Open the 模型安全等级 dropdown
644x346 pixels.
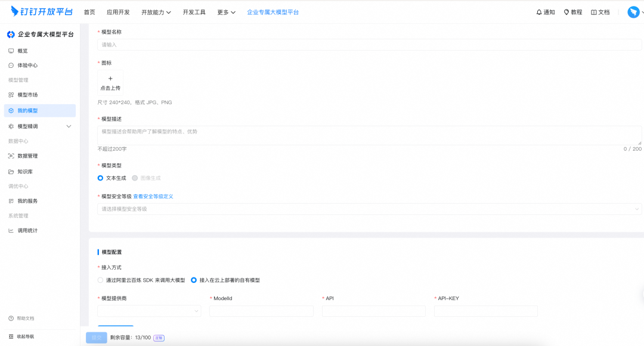(x=369, y=209)
